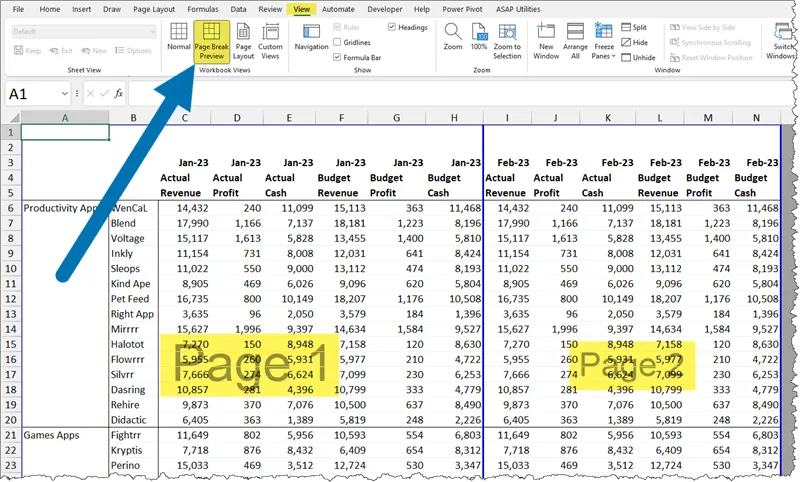Open the Formulas tab
The width and height of the screenshot is (800, 482).
(x=203, y=9)
